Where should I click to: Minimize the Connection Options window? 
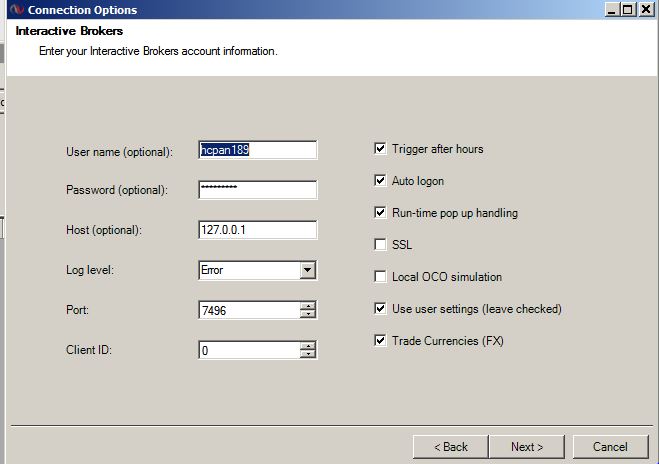point(612,9)
